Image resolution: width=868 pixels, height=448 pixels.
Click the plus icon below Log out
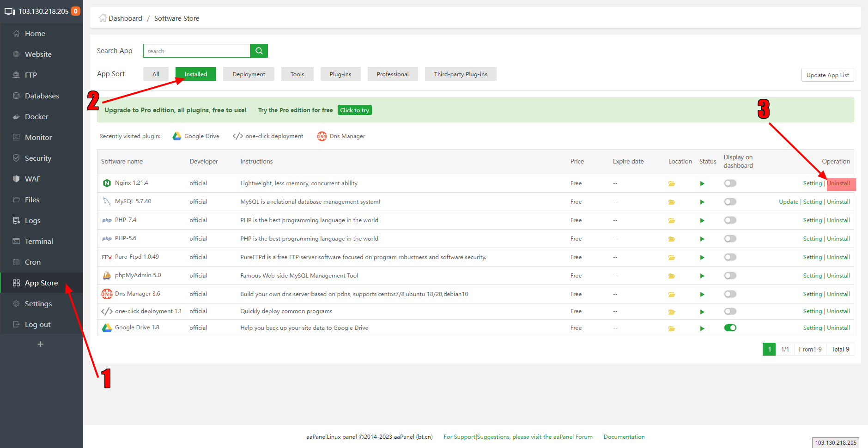click(x=40, y=344)
